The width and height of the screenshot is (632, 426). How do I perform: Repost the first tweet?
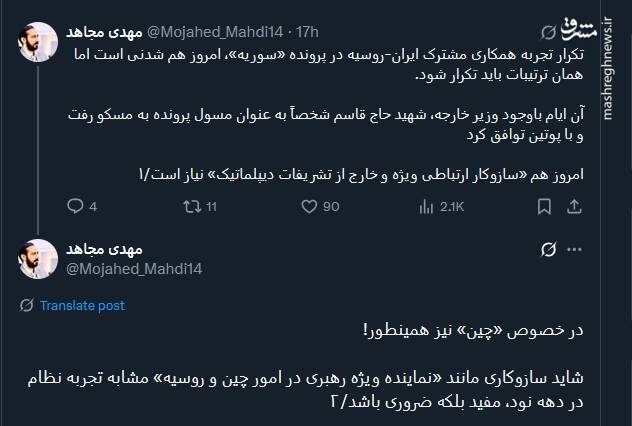[x=190, y=207]
